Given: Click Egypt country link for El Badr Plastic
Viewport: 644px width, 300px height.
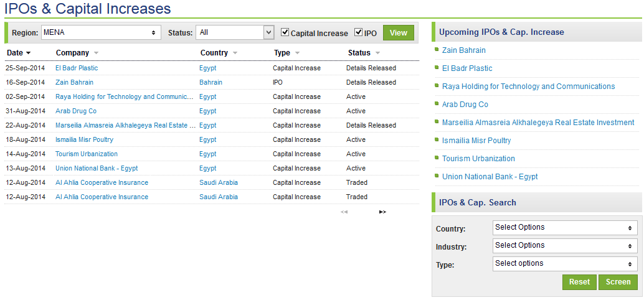Looking at the screenshot, I should (208, 68).
